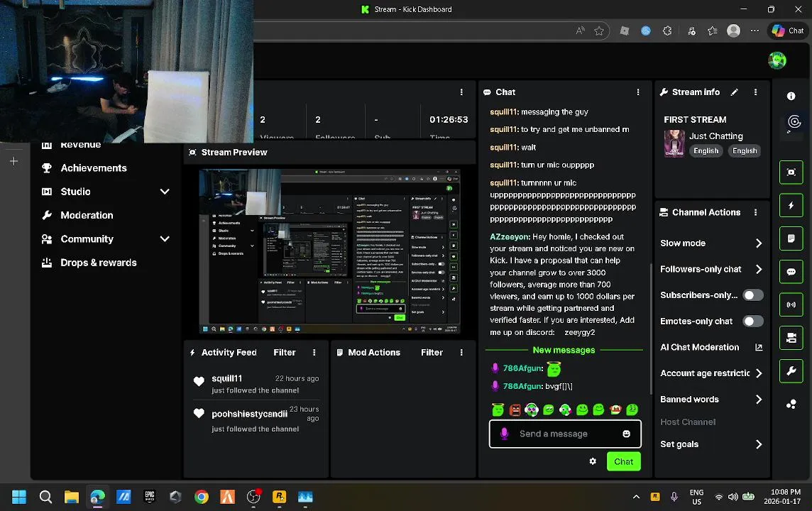
Task: Open the Roblox extension icon in toolbar
Action: (x=624, y=31)
